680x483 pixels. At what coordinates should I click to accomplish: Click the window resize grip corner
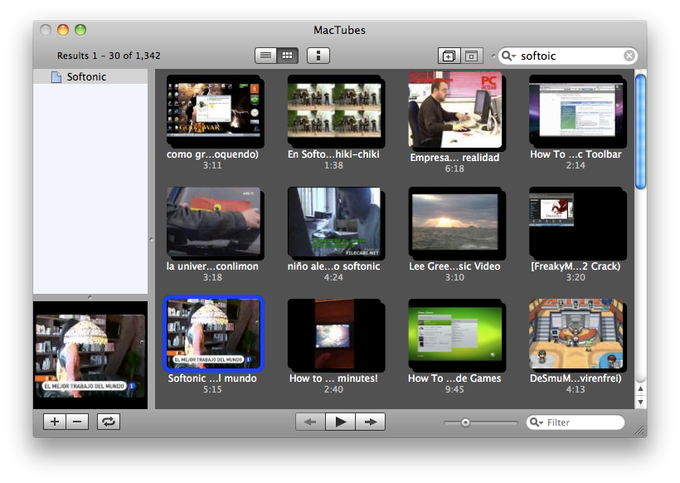[x=640, y=430]
